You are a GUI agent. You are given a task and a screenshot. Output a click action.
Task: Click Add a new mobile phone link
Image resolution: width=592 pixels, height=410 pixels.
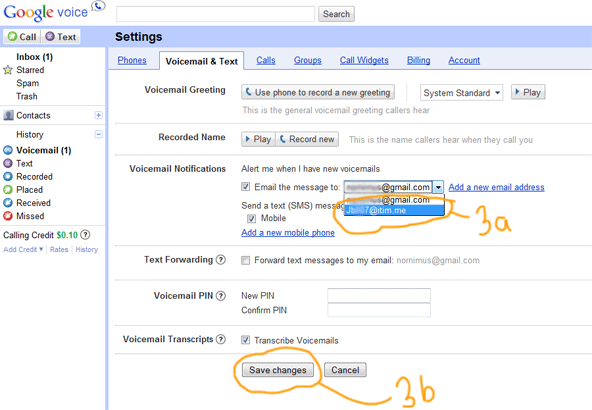pos(288,233)
